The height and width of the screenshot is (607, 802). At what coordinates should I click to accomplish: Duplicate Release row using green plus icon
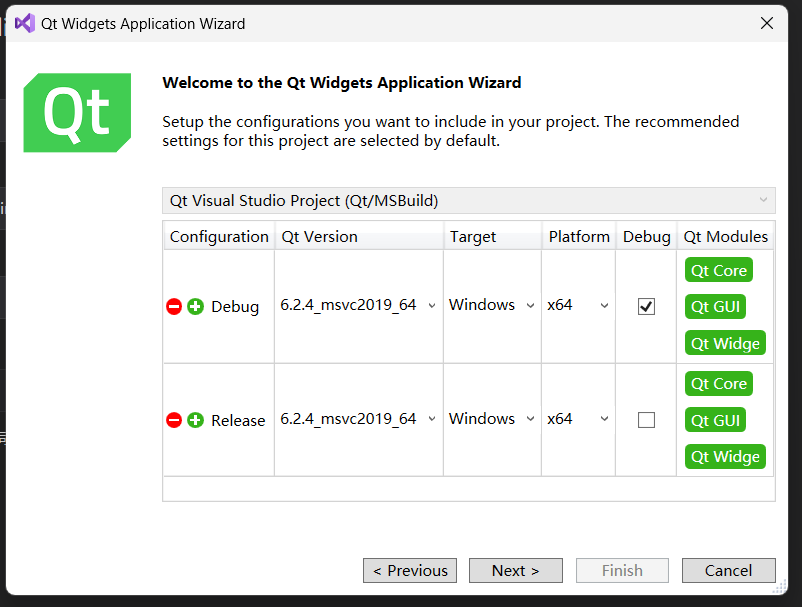coord(195,420)
